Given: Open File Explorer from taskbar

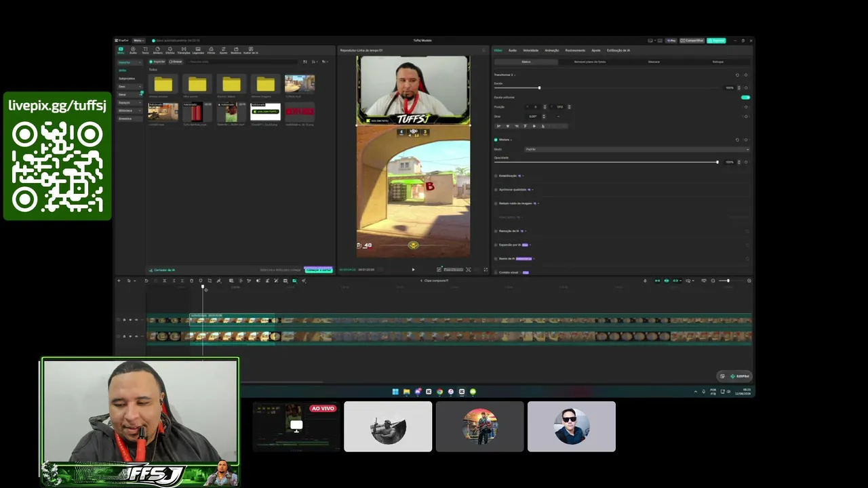Looking at the screenshot, I should pos(406,392).
